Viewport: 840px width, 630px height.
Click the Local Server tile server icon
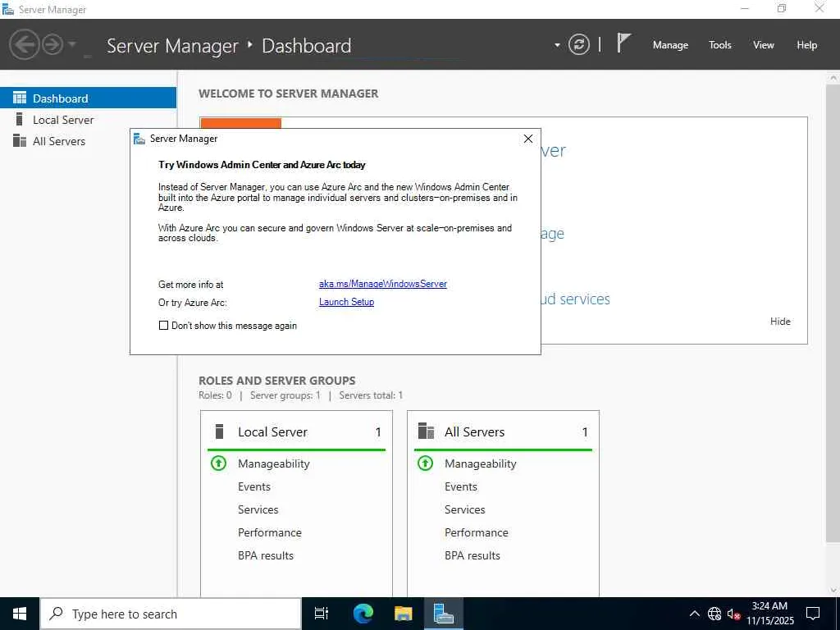(219, 431)
